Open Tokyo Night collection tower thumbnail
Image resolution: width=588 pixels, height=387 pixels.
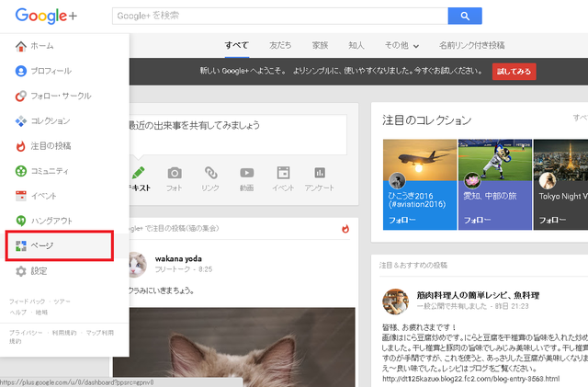561,160
